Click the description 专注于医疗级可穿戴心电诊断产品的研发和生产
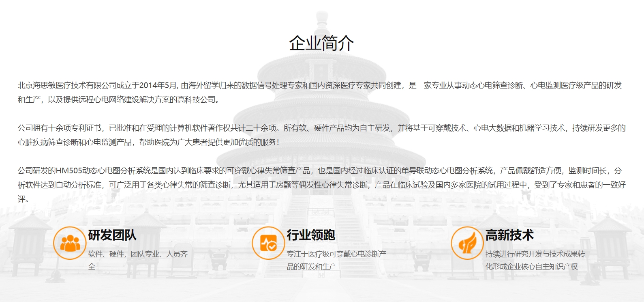Screen dimensions: 644x302 (x=336, y=260)
